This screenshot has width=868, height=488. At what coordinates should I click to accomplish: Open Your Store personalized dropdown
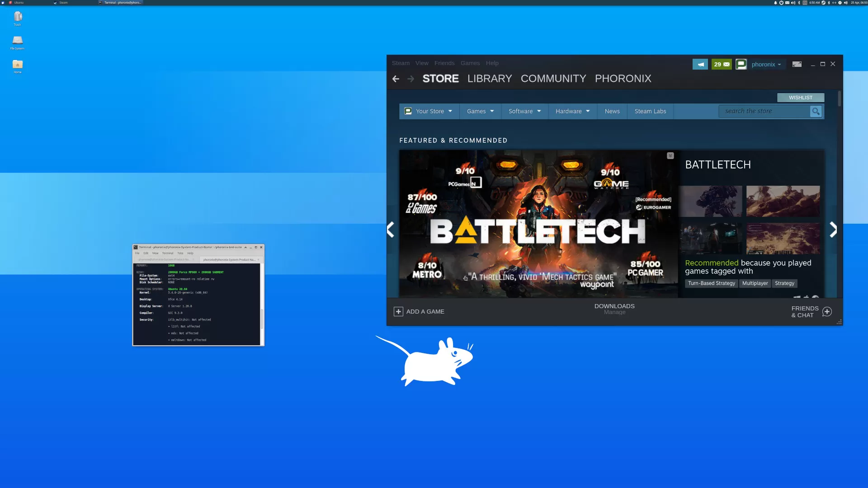(x=429, y=111)
